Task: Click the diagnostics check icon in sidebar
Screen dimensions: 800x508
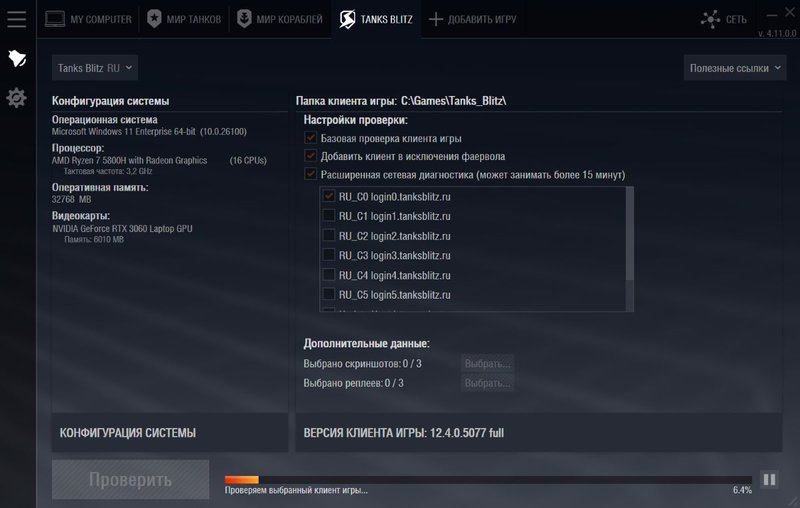Action: point(16,59)
